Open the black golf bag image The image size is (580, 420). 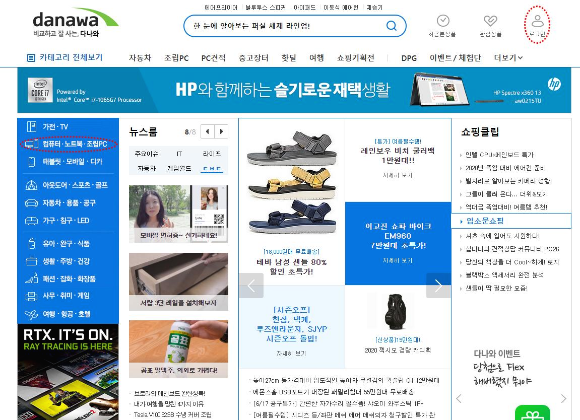coord(395,312)
